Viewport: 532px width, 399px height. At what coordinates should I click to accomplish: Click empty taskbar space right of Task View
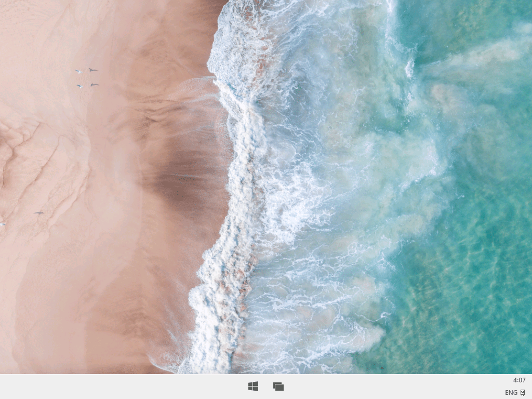click(390, 387)
